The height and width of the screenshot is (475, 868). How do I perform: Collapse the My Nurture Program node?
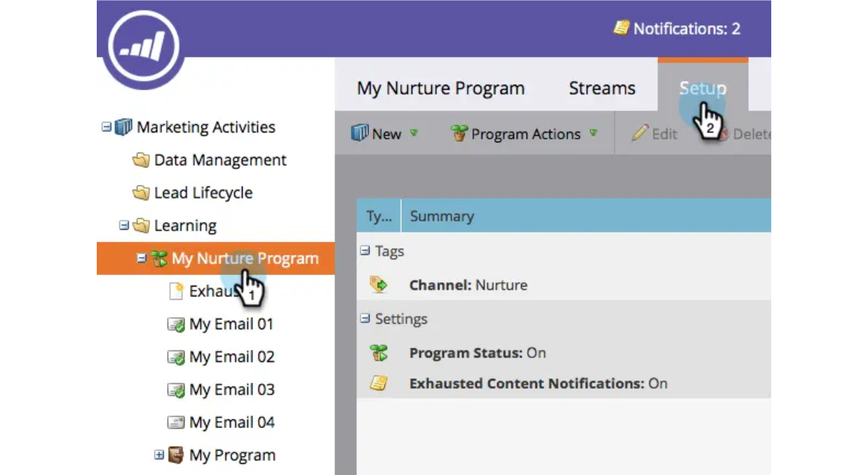(142, 259)
